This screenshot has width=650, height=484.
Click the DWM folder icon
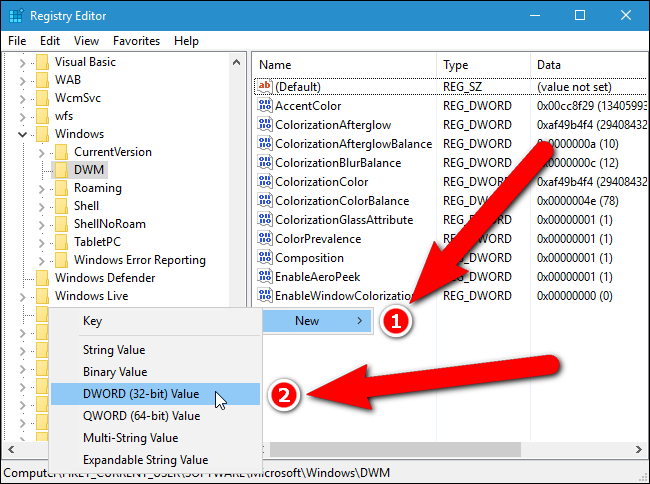(61, 170)
